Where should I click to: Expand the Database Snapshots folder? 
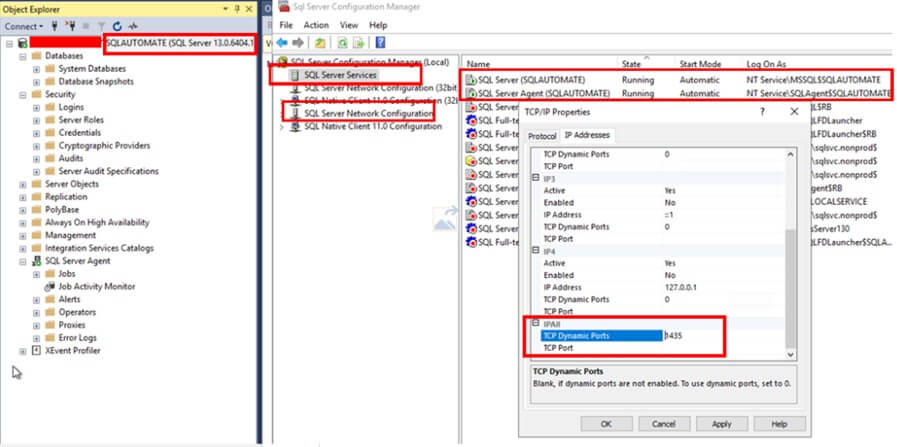(36, 82)
